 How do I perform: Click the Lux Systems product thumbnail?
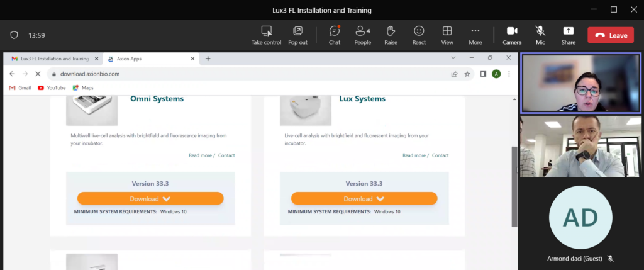point(306,111)
